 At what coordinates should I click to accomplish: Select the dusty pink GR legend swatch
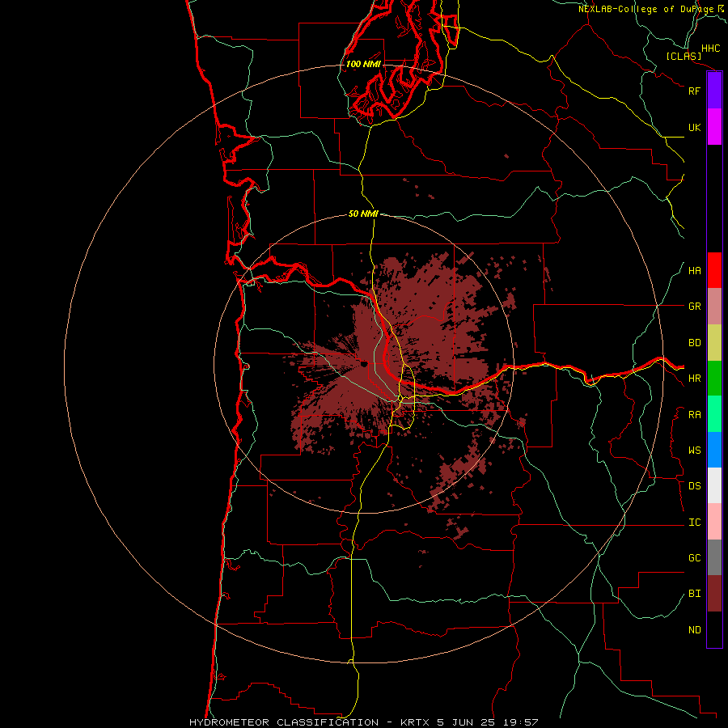point(714,307)
